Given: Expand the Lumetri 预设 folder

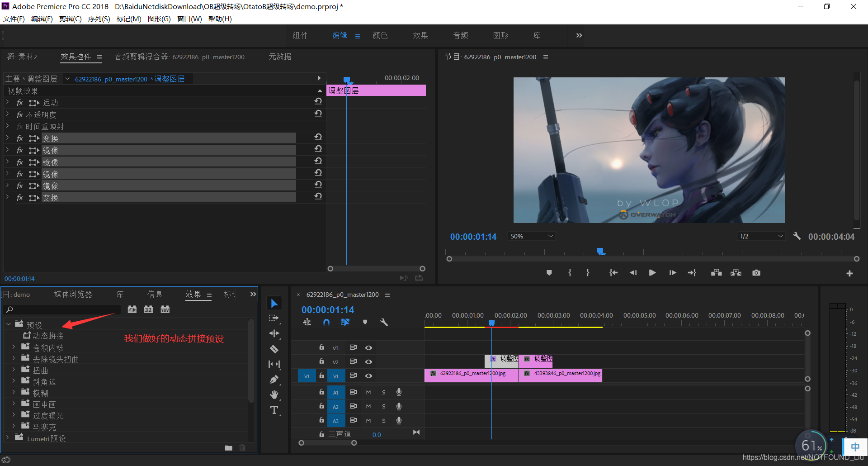Looking at the screenshot, I should 8,438.
